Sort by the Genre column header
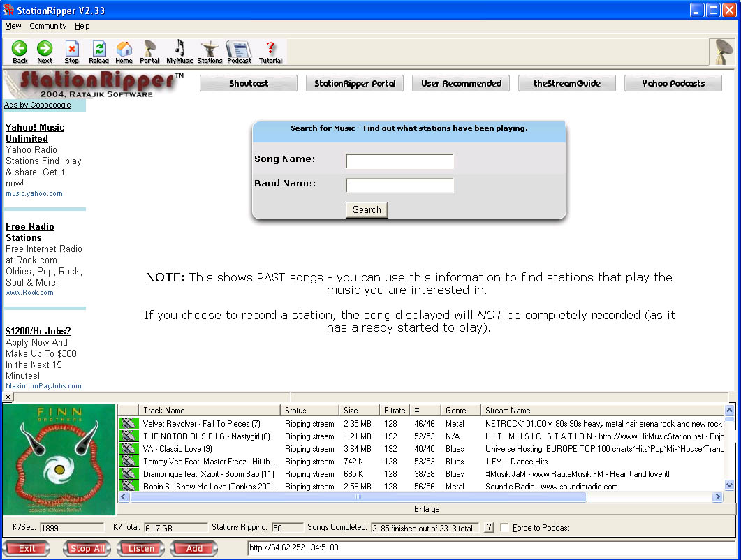This screenshot has height=560, width=741. (x=461, y=410)
